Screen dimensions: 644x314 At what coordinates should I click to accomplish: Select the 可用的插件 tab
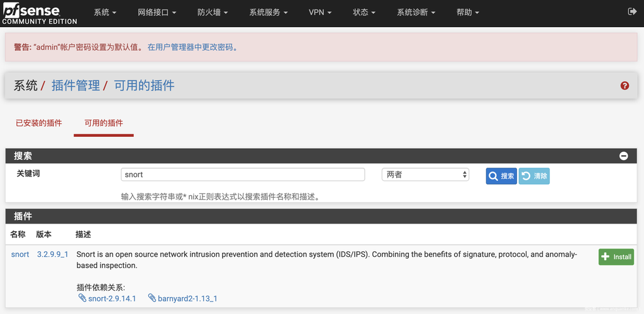(x=104, y=123)
